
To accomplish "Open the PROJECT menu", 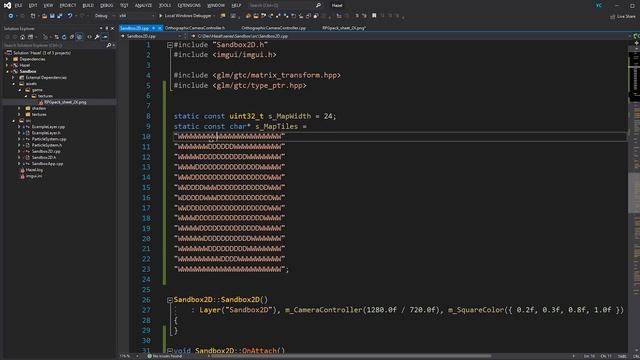I will [68, 5].
